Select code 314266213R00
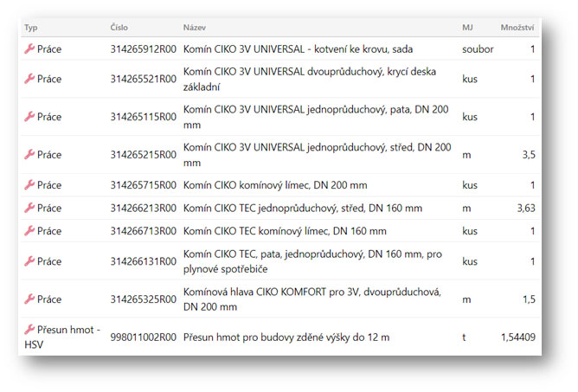Screen dimensions: 578x392 144,208
